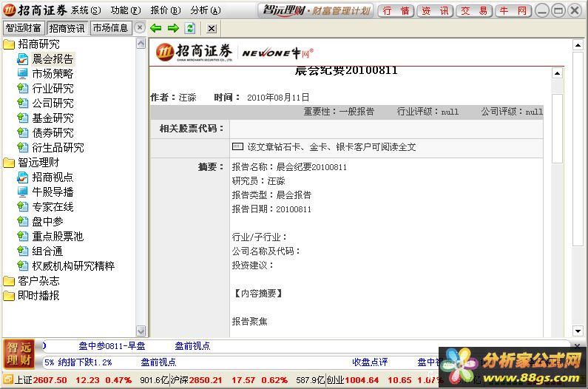Switch to the 招商资讯 tab
The width and height of the screenshot is (588, 389).
pyautogui.click(x=67, y=28)
